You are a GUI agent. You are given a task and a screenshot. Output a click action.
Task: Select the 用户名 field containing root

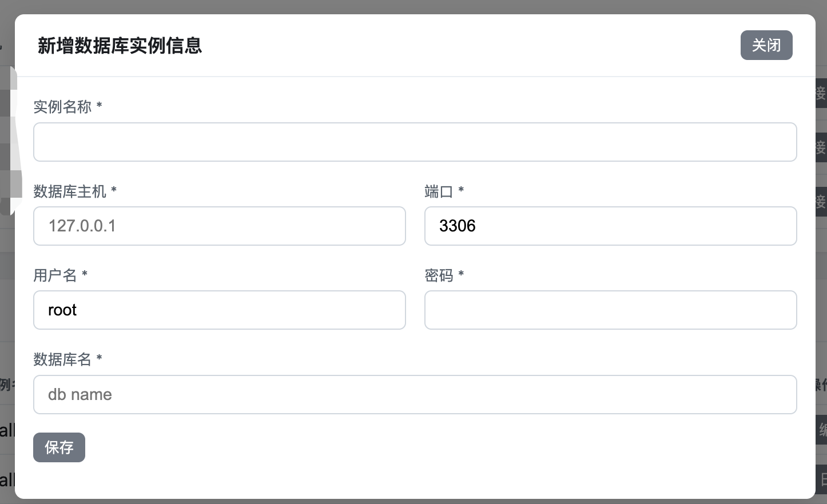pyautogui.click(x=219, y=310)
